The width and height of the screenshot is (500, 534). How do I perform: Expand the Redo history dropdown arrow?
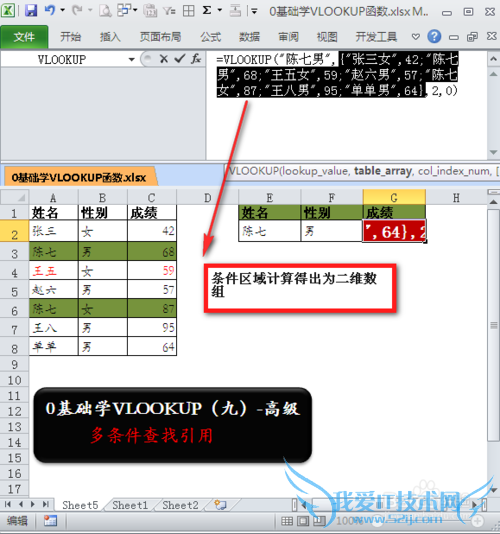click(90, 10)
